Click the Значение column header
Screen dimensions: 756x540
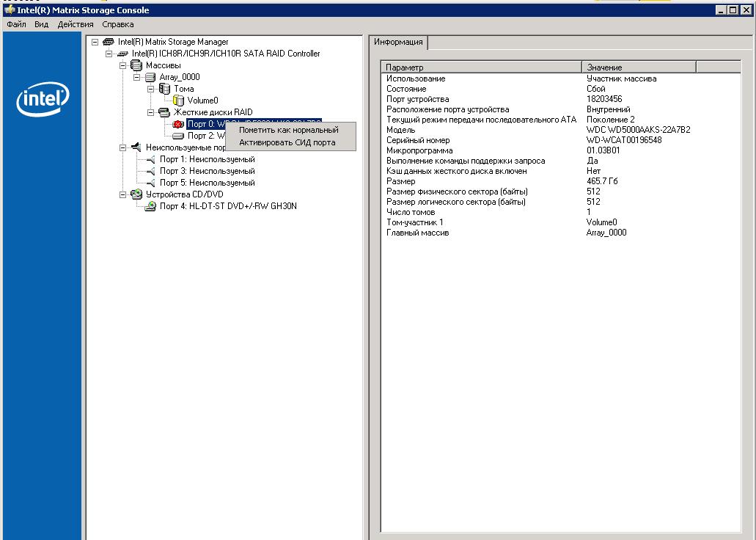[639, 67]
